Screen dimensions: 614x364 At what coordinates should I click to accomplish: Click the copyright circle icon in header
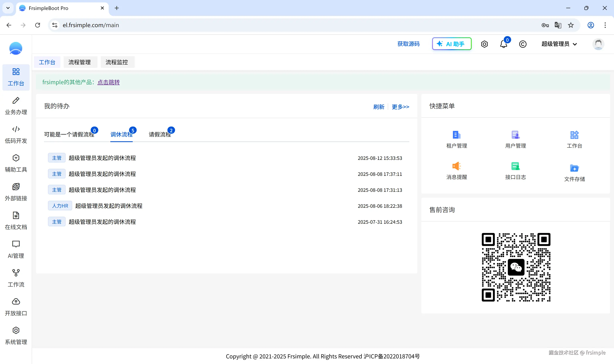(x=523, y=44)
